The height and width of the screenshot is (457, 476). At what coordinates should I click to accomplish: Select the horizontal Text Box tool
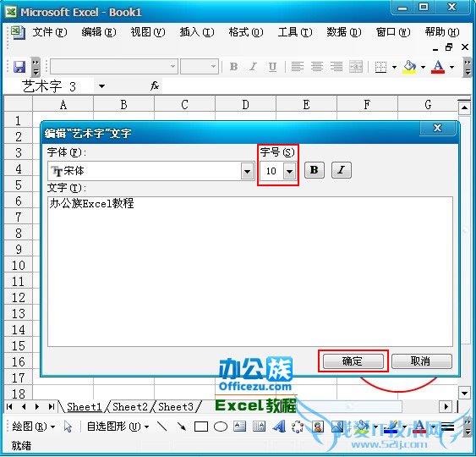click(240, 427)
